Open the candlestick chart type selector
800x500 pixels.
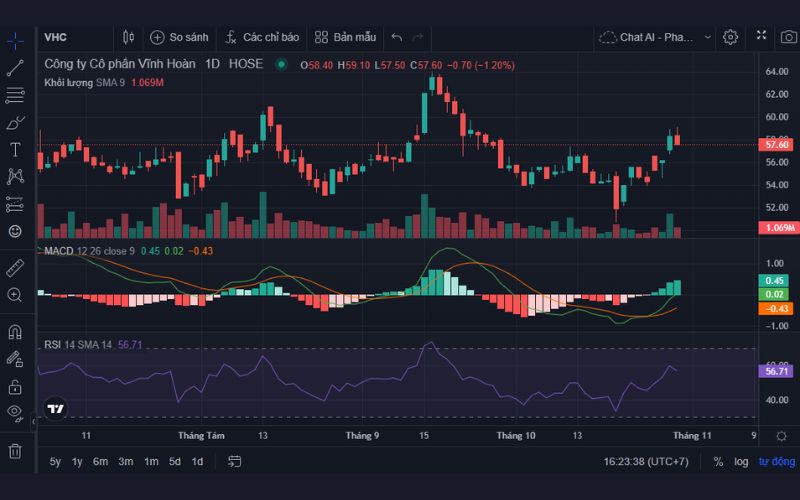(x=128, y=37)
